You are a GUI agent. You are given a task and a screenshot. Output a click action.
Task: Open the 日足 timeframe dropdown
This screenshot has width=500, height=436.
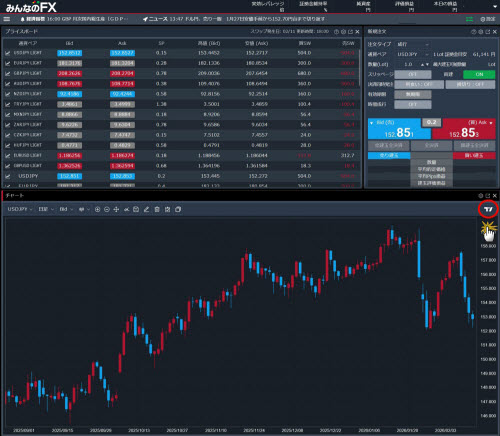[46, 209]
